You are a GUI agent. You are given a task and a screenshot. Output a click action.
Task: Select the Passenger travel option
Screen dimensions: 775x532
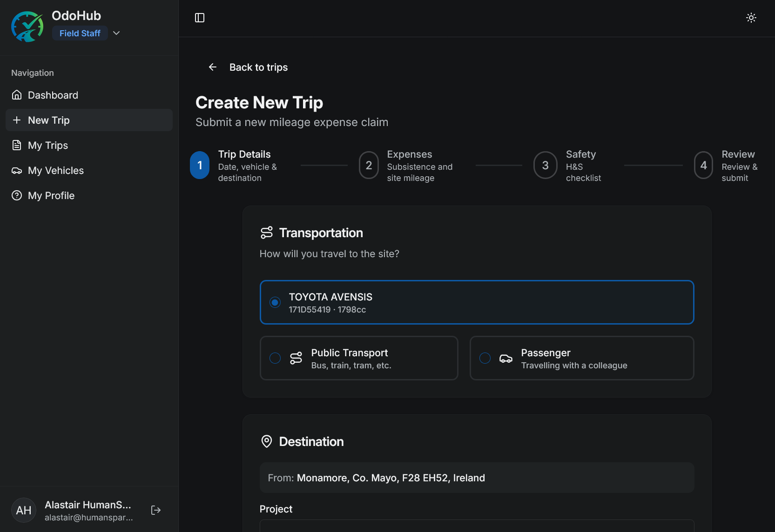485,358
